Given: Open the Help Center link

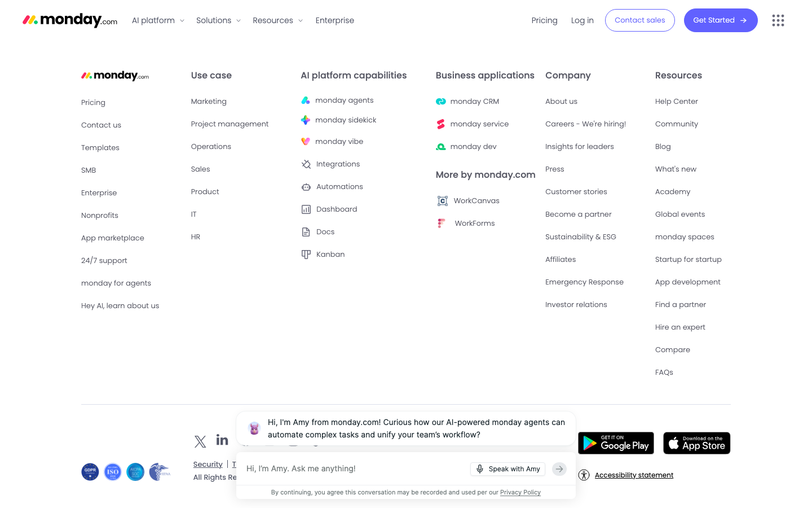Looking at the screenshot, I should (x=677, y=102).
